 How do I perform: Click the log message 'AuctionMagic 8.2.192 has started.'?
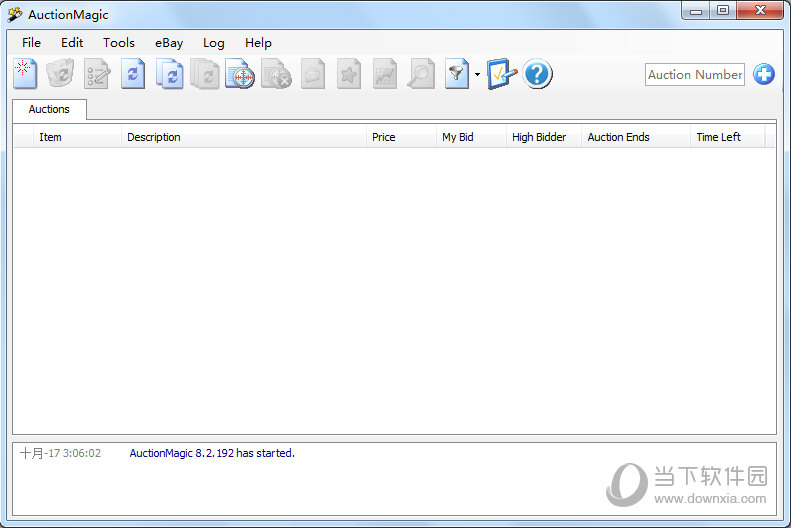pyautogui.click(x=212, y=453)
